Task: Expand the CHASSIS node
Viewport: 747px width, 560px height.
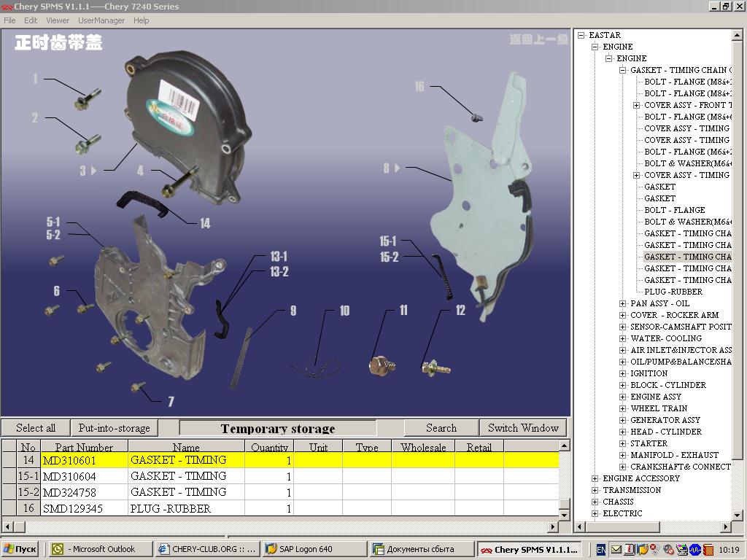Action: click(595, 502)
